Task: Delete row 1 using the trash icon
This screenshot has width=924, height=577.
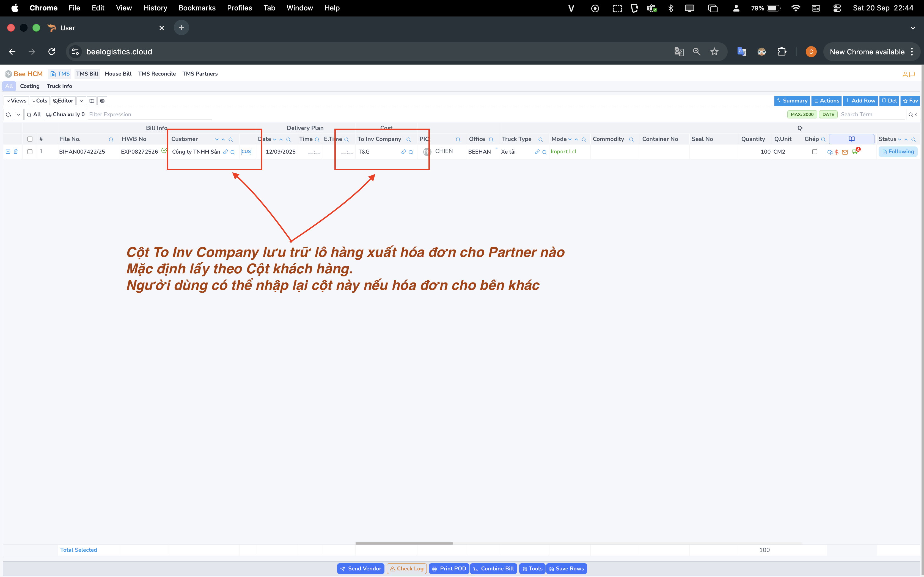Action: (16, 151)
